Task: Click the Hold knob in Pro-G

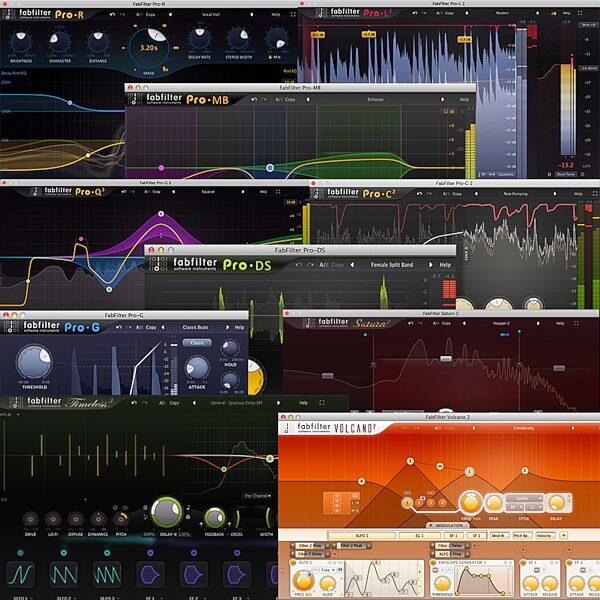Action: [x=230, y=349]
